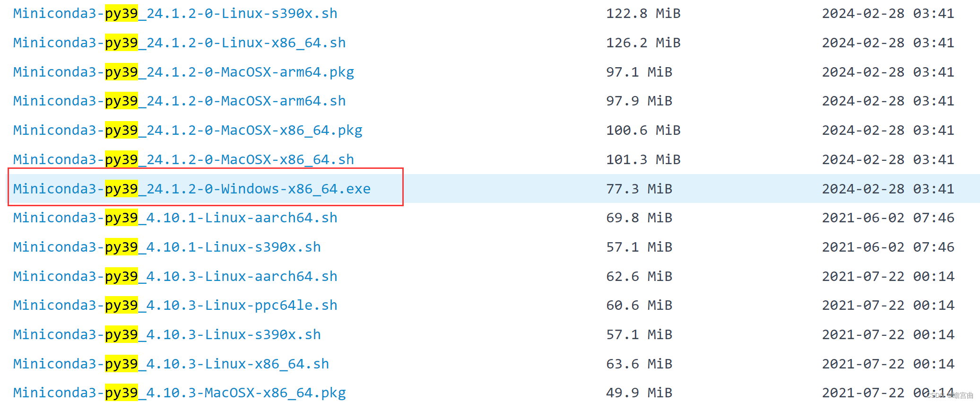Image resolution: width=980 pixels, height=403 pixels.
Task: Click the 77.3 MiB size value
Action: click(639, 189)
